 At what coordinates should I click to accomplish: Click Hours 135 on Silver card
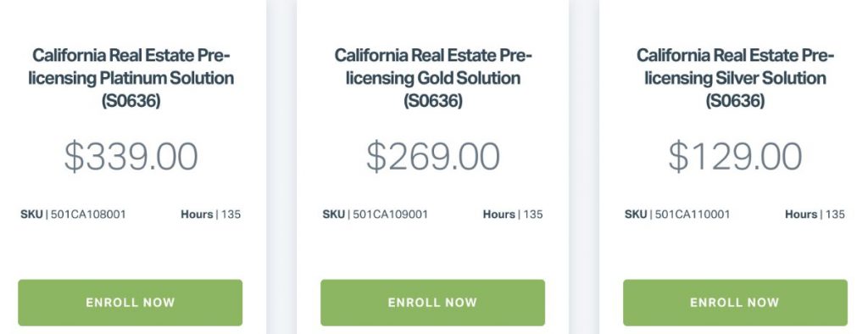pyautogui.click(x=815, y=214)
